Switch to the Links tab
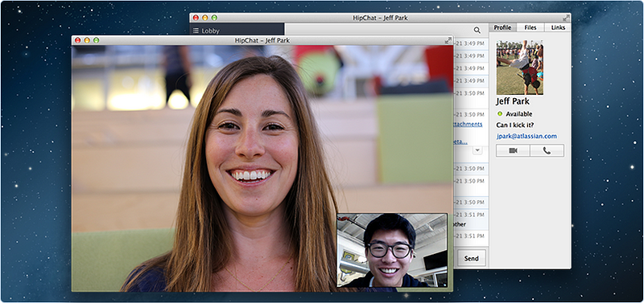Screen dimensions: 644x303 pos(558,27)
